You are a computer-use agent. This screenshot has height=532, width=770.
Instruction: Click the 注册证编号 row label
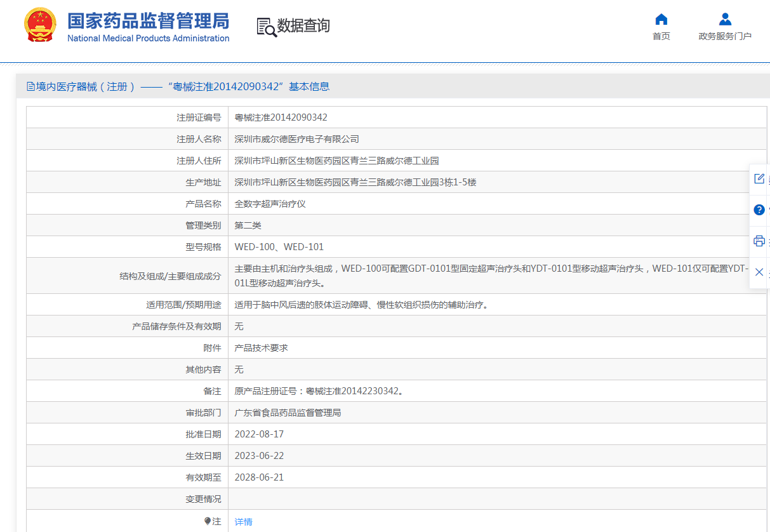pyautogui.click(x=199, y=117)
